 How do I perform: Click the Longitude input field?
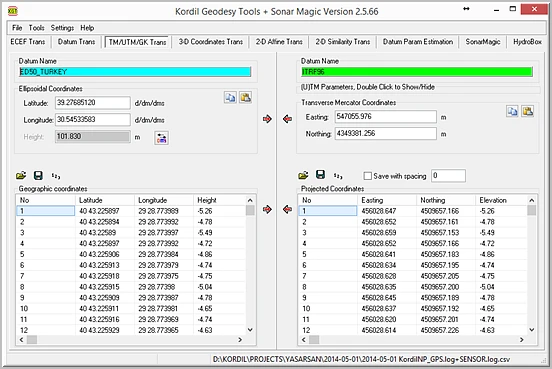pos(93,120)
